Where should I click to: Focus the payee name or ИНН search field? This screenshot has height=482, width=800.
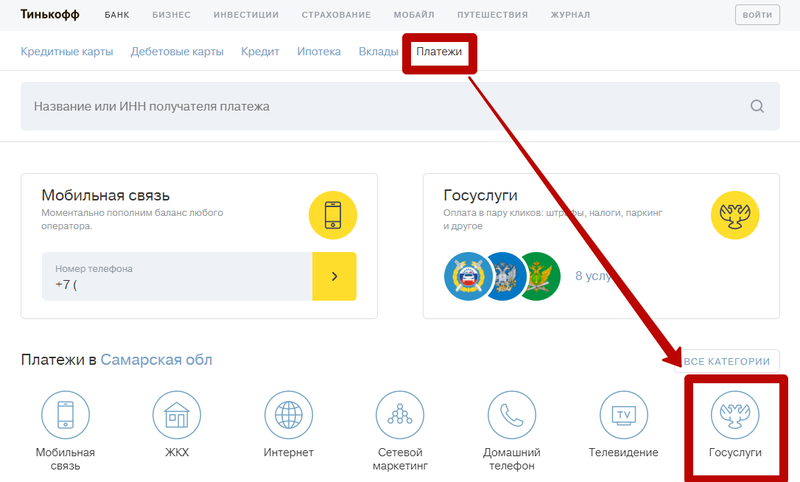pos(400,106)
